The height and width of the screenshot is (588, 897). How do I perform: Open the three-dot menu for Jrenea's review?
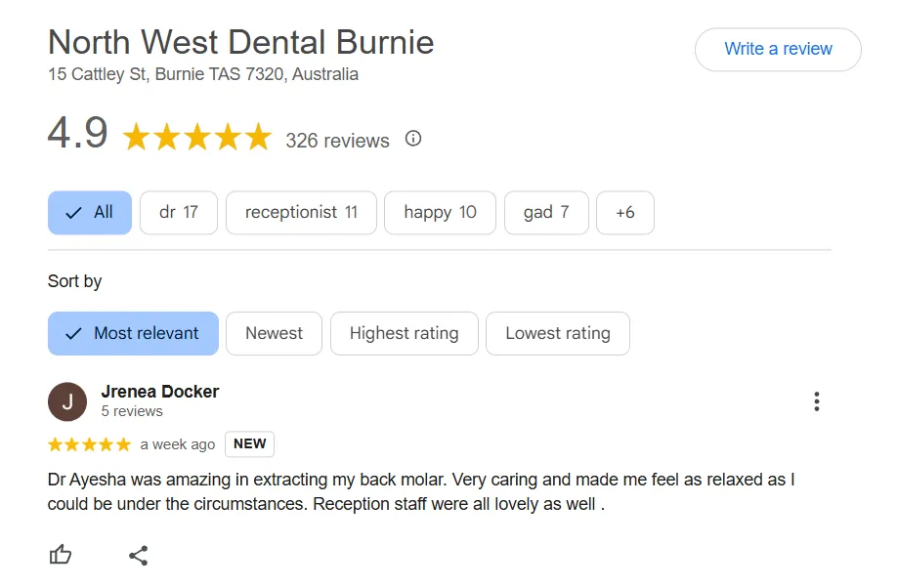(816, 401)
